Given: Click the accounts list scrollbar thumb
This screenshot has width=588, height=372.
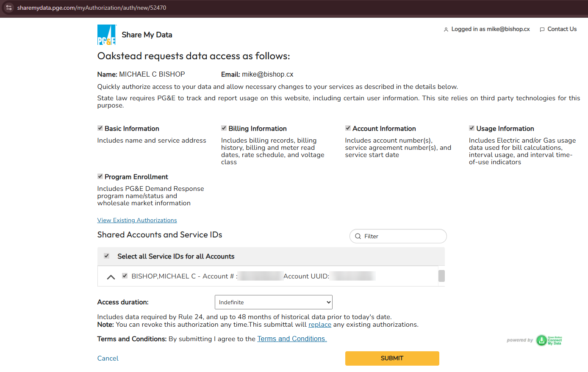Looking at the screenshot, I should click(441, 276).
